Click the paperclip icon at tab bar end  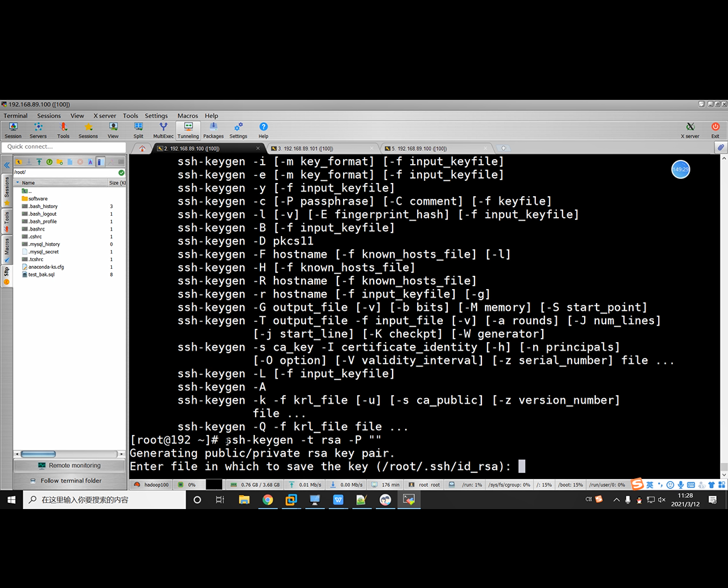tap(720, 147)
